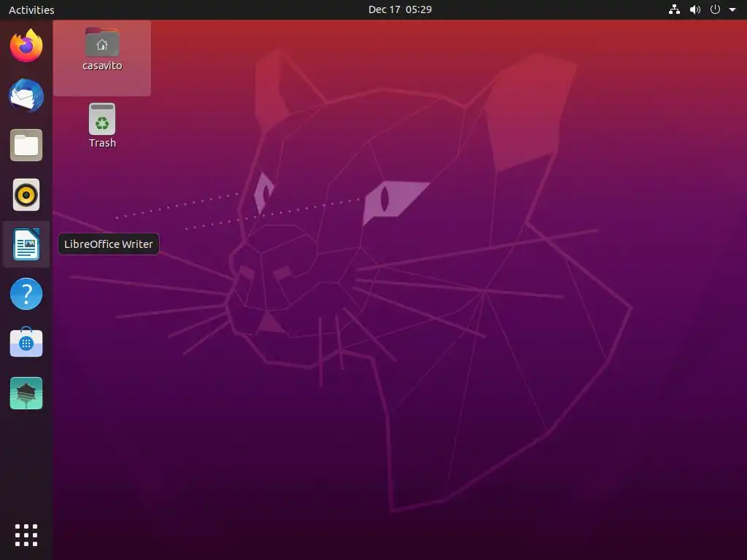Image resolution: width=747 pixels, height=560 pixels.
Task: Click the casavito folder label
Action: pyautogui.click(x=102, y=66)
